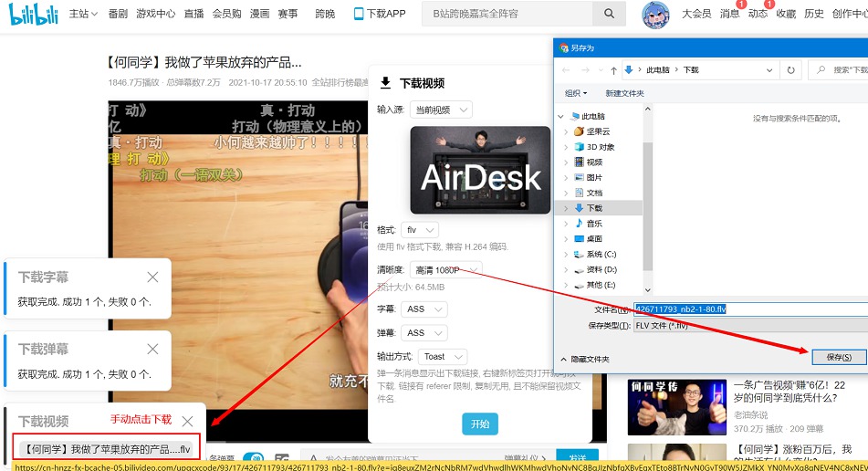Click the 文件名 filename field
Image resolution: width=868 pixels, height=471 pixels.
point(750,309)
